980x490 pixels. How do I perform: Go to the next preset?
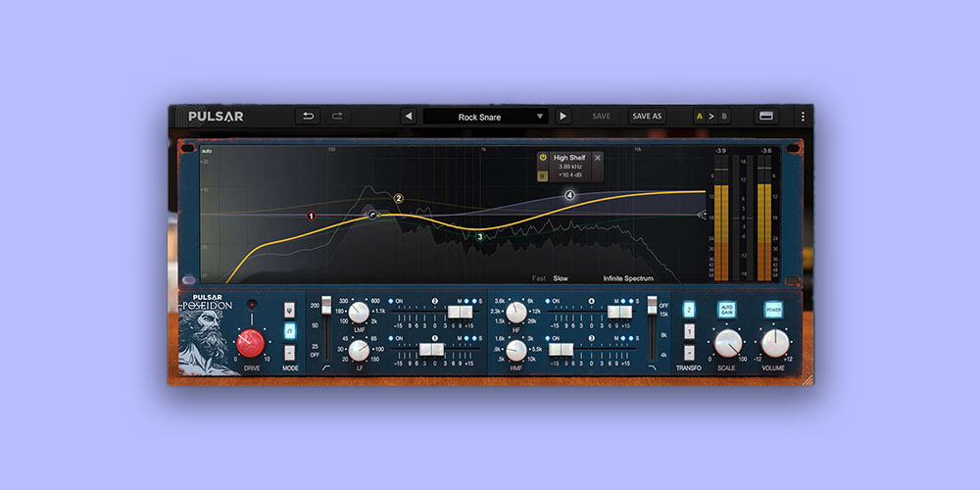[x=563, y=117]
